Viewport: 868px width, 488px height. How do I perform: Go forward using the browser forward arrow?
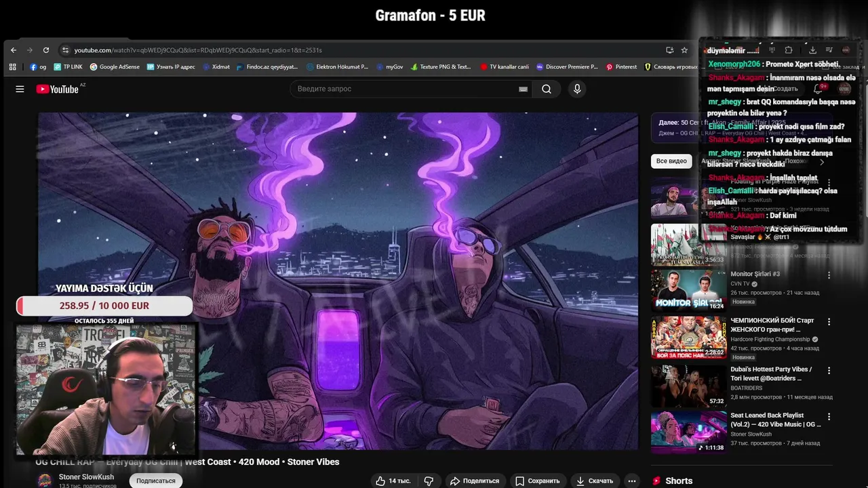30,50
